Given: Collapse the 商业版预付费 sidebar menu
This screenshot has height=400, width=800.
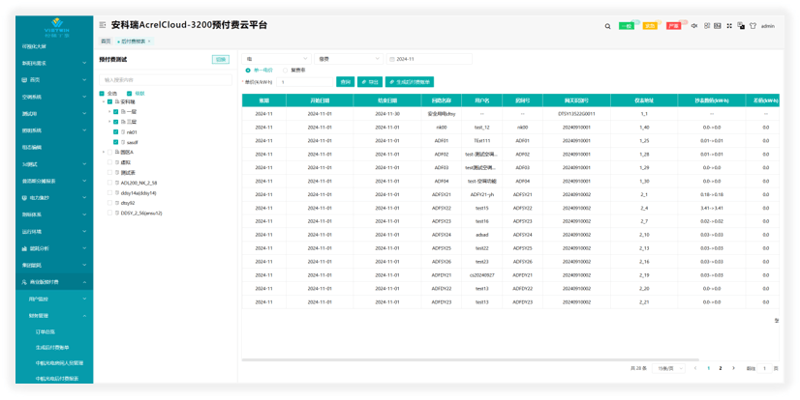Looking at the screenshot, I should 84,282.
